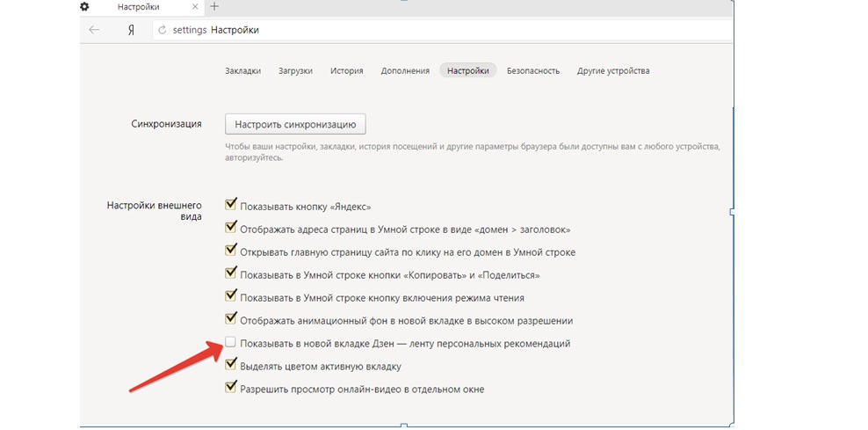Click the Синхронизация section label
This screenshot has width=868, height=430.
[166, 124]
